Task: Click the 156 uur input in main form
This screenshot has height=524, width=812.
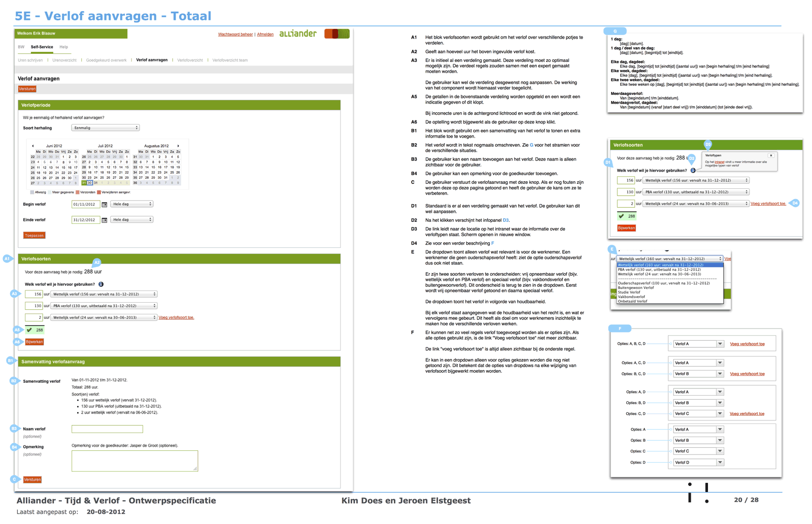Action: coord(34,294)
